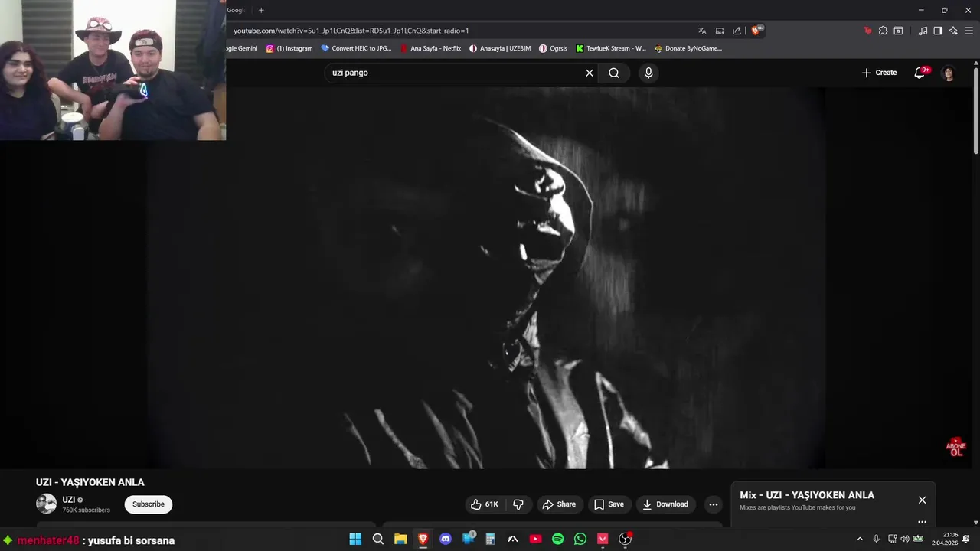
Task: Open File Explorer from taskbar
Action: [x=400, y=539]
